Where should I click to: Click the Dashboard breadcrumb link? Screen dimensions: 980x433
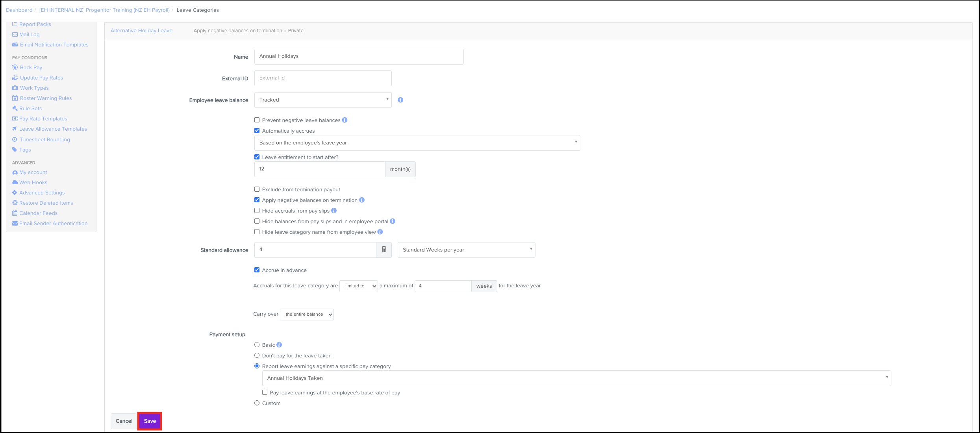click(19, 10)
